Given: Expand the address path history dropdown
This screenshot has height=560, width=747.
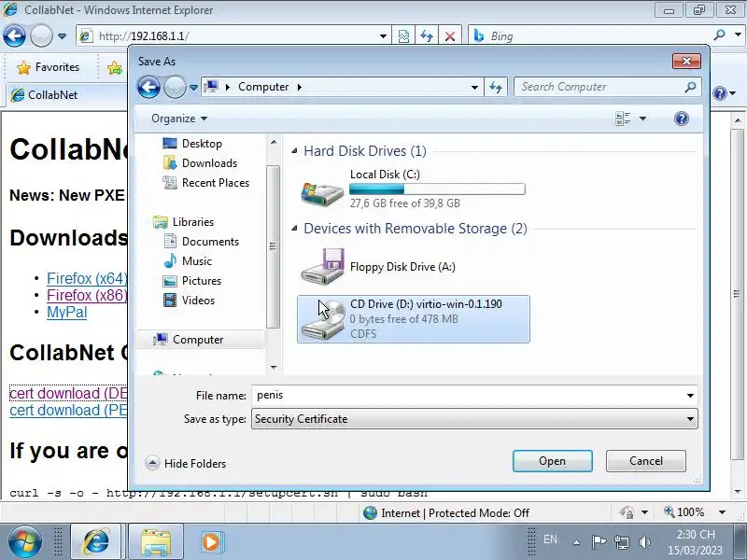Looking at the screenshot, I should [474, 88].
